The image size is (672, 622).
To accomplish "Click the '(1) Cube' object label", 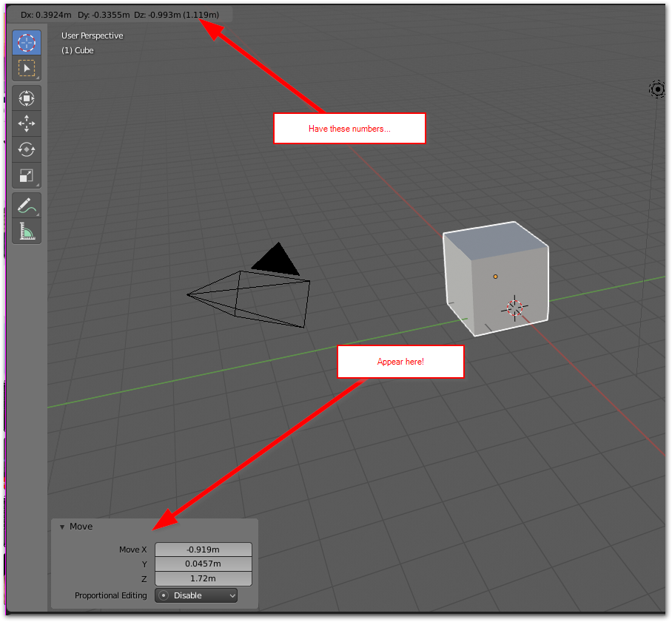I will pos(78,50).
